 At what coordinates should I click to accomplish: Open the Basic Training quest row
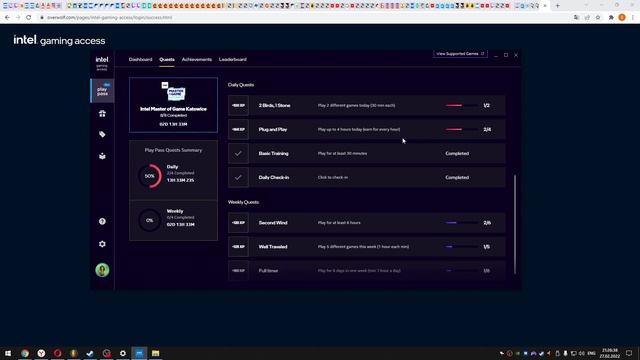(367, 153)
